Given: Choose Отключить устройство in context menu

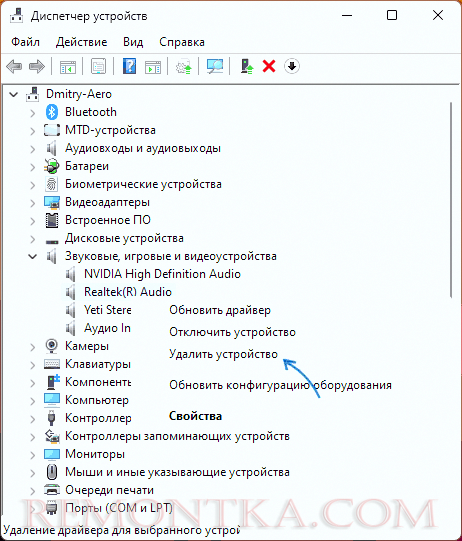Looking at the screenshot, I should [232, 332].
